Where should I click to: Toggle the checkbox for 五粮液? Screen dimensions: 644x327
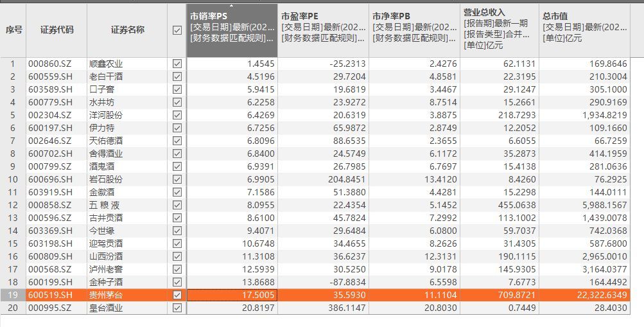coord(177,205)
